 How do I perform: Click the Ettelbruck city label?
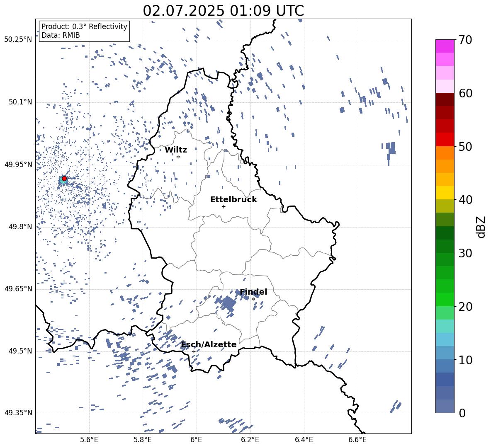click(233, 200)
